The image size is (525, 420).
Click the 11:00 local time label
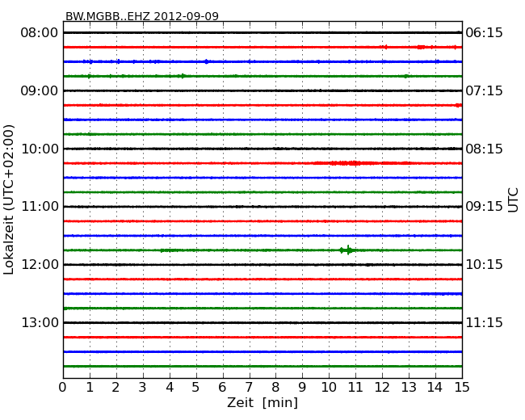coord(40,207)
